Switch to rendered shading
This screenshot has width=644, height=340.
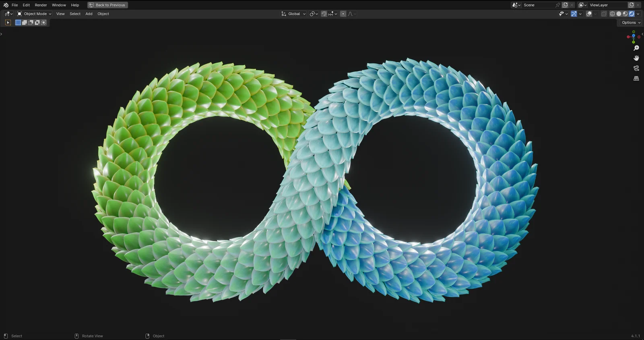point(632,14)
